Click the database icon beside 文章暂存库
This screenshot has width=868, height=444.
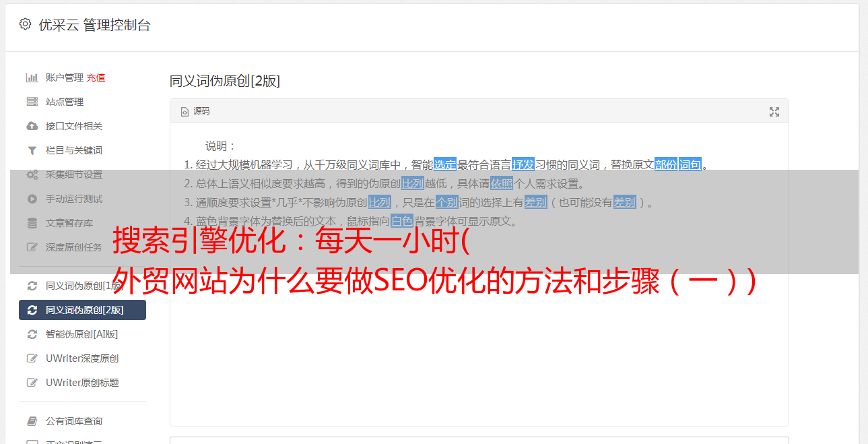32,223
